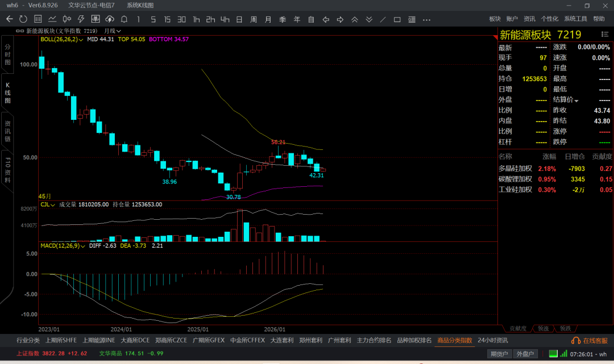
Task: Open the BOLL(26,26,2) indicator dropdown
Action: click(61, 40)
